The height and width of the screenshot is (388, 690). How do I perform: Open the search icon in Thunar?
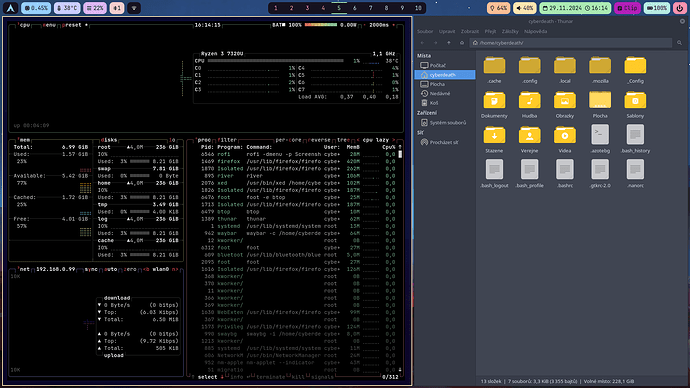coord(679,43)
